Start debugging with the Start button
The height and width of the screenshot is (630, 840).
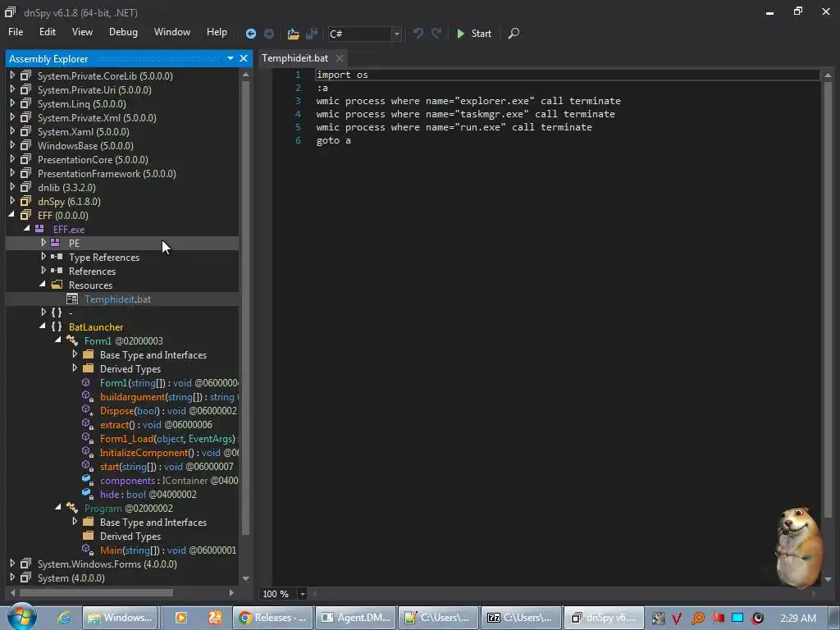(x=474, y=34)
